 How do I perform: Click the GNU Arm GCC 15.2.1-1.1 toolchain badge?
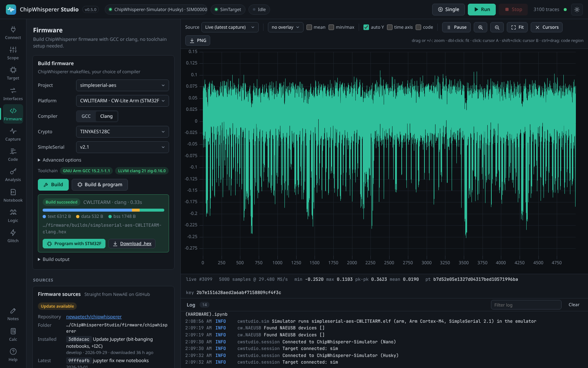pos(86,171)
